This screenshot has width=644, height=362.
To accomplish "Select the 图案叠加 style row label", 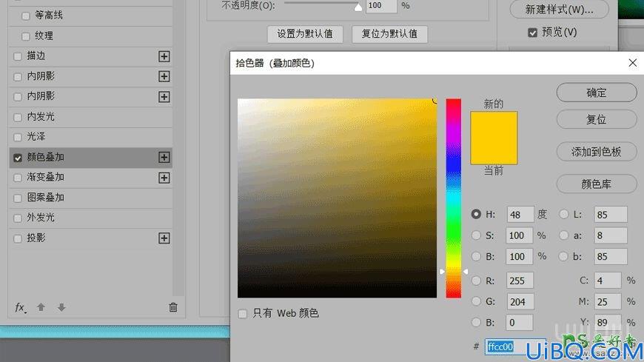I will pos(46,197).
